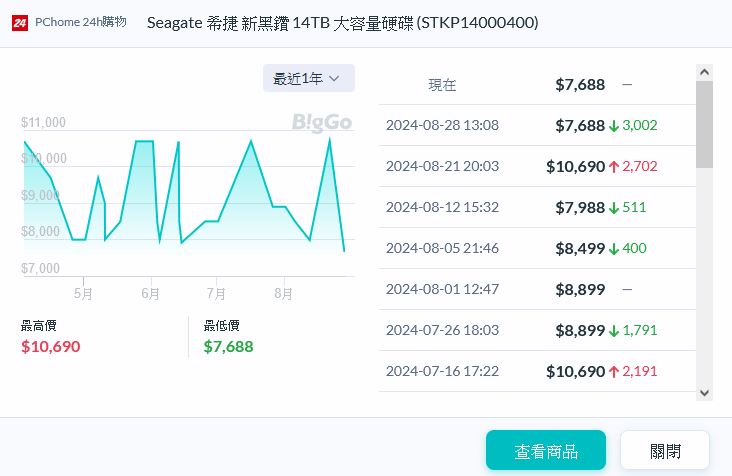Click the PChome 24h logo icon

(19, 22)
